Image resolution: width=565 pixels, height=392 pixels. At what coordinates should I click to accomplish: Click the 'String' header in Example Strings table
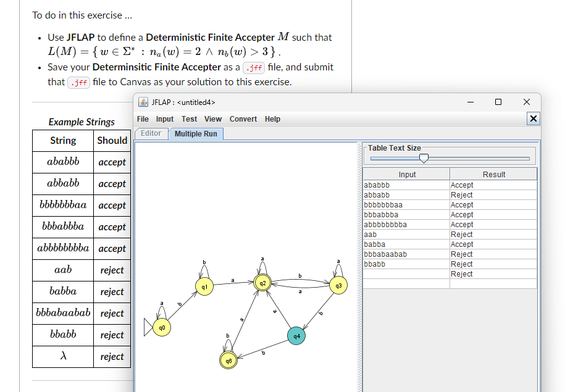(x=63, y=141)
